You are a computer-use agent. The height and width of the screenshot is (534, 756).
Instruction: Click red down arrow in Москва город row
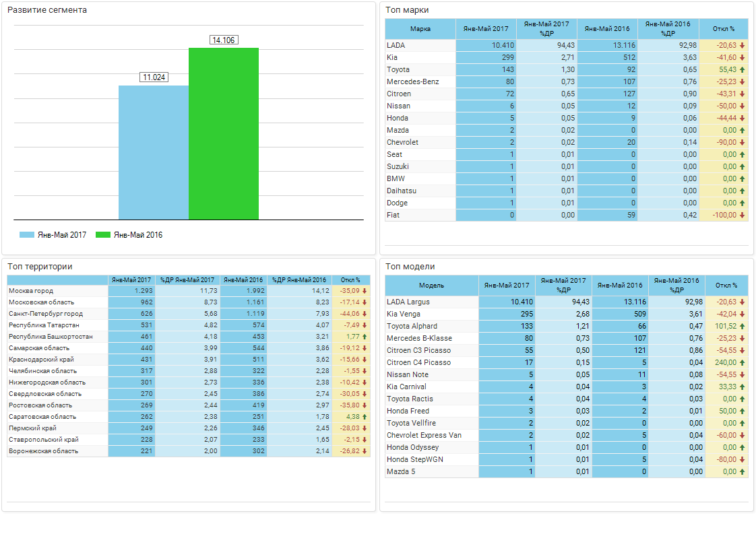coord(365,291)
